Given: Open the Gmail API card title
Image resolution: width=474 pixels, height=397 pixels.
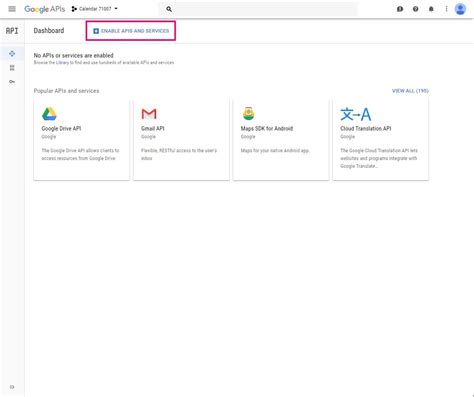Looking at the screenshot, I should (153, 128).
